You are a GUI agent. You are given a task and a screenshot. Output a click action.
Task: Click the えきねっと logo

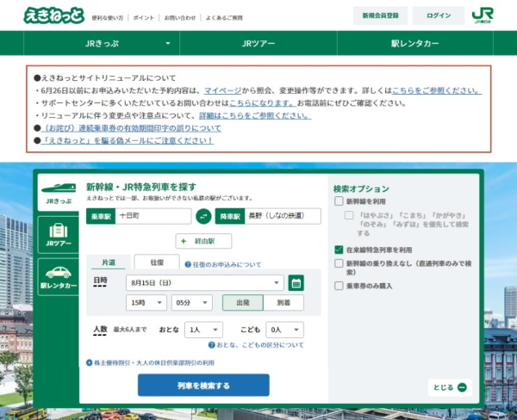tap(53, 15)
